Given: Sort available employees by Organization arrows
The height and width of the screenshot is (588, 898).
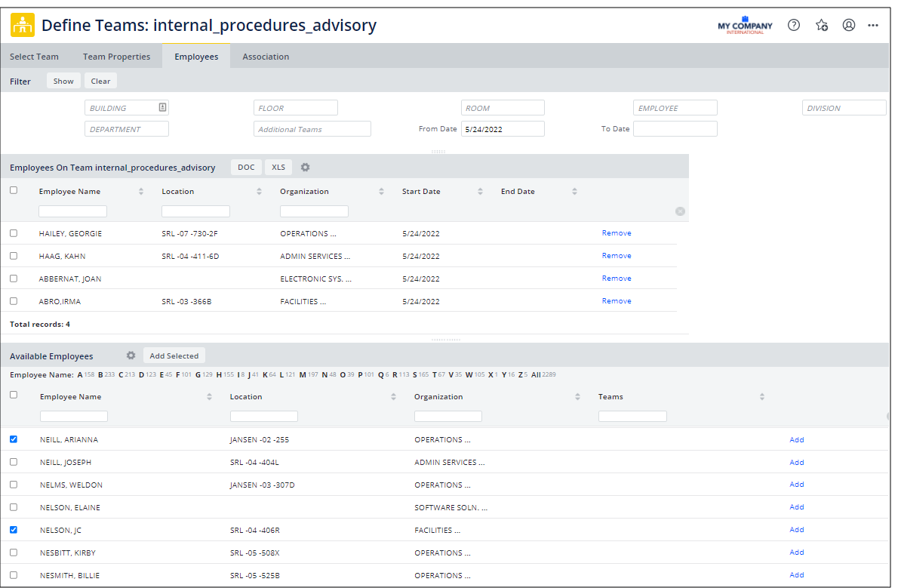Looking at the screenshot, I should 578,397.
